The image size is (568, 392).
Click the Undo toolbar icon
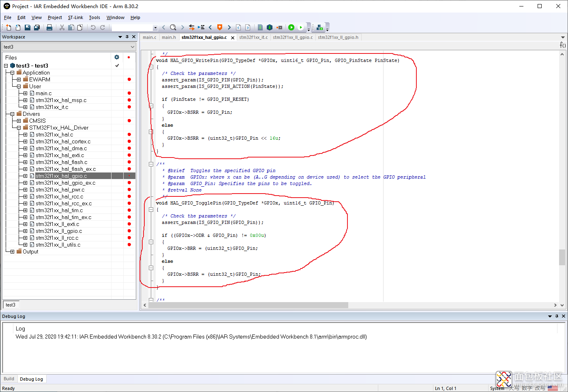tap(93, 27)
